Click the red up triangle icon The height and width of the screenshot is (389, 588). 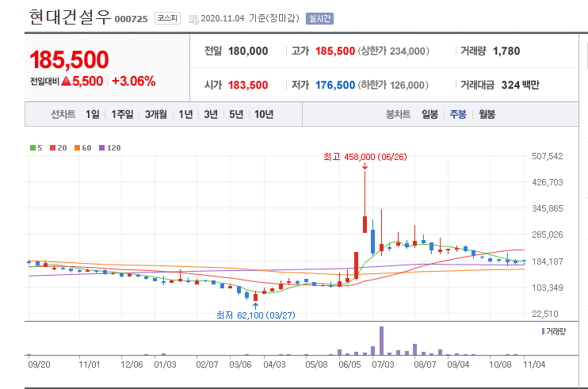click(x=67, y=81)
